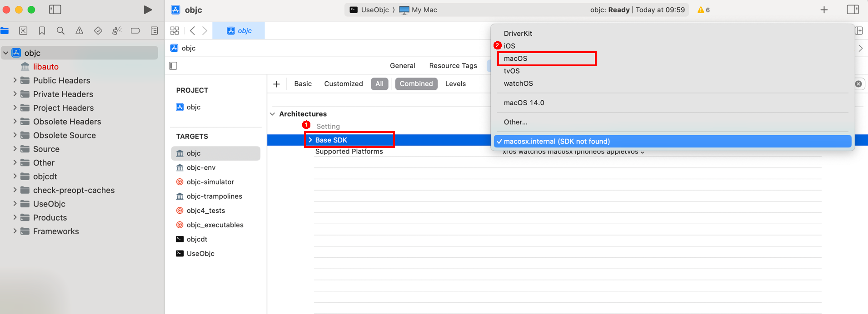Open the Breakpoint navigator
Image resolution: width=868 pixels, height=314 pixels.
point(135,31)
